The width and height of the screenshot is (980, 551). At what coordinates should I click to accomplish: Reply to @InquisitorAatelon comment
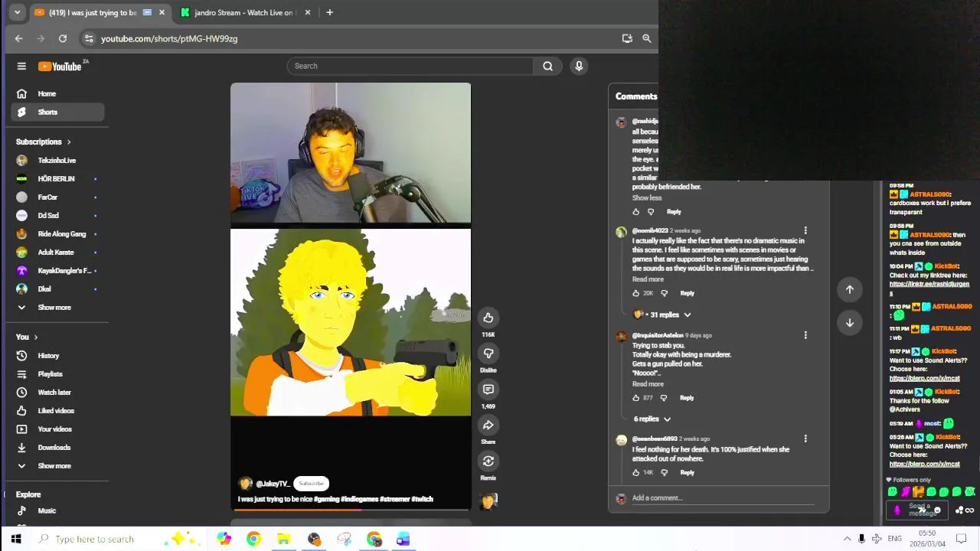tap(686, 398)
